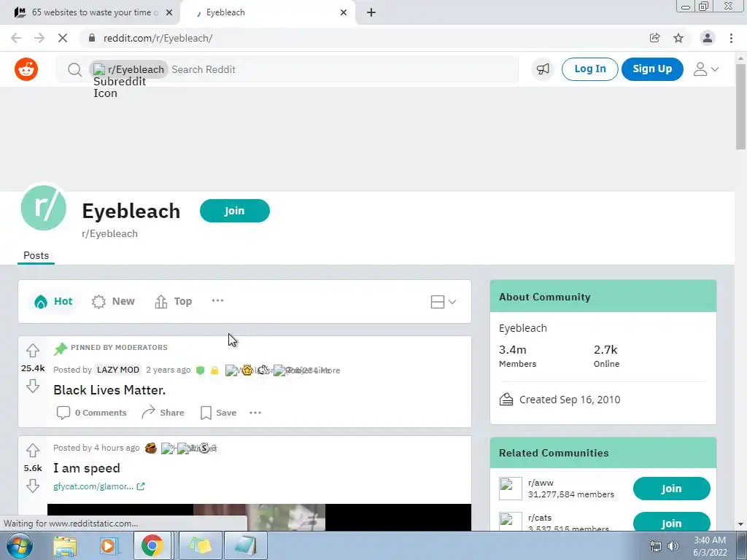Open the Black Lives Matter post title

click(109, 390)
